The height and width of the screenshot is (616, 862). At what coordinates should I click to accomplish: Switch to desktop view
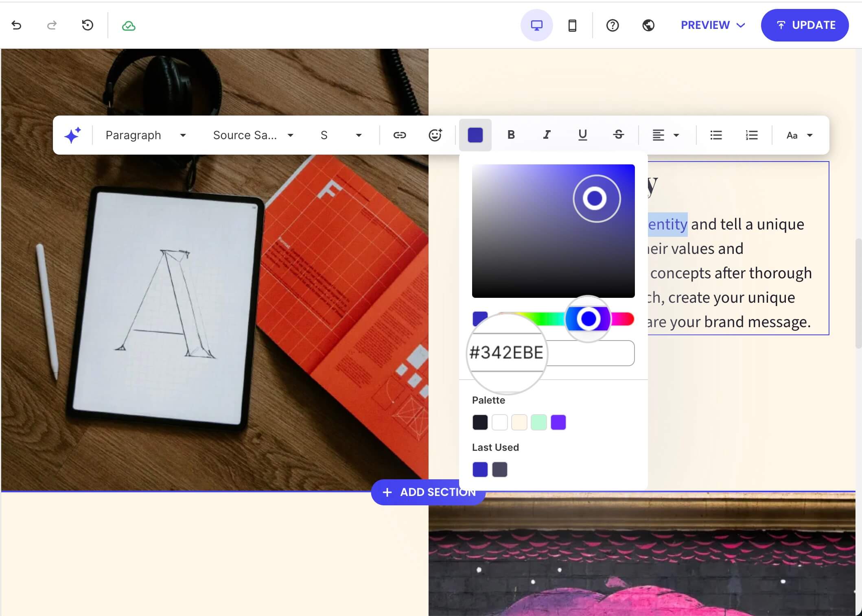pos(536,25)
